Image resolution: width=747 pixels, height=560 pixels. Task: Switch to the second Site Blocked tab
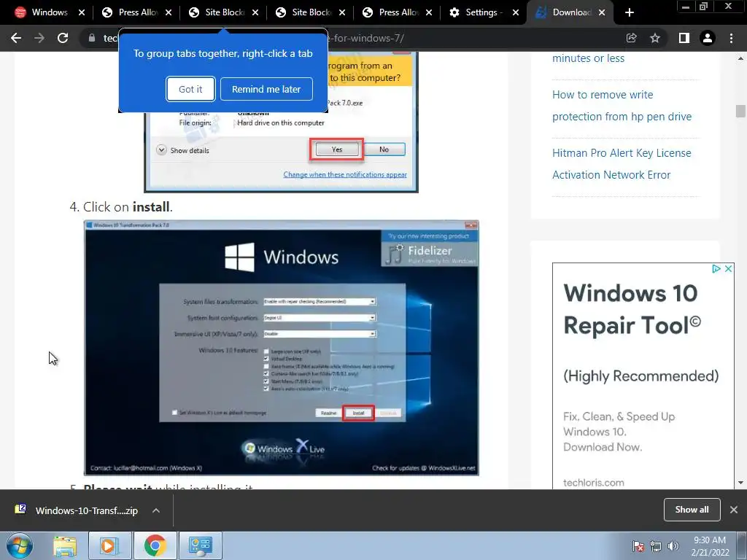click(x=311, y=12)
